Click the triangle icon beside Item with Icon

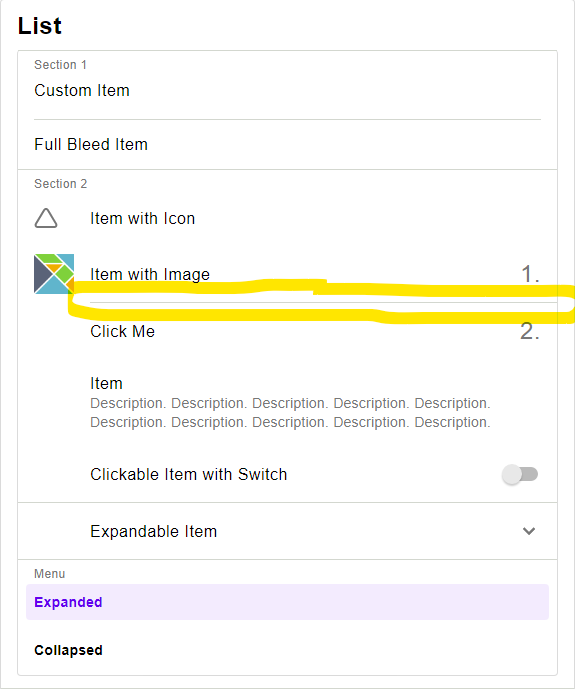46,218
